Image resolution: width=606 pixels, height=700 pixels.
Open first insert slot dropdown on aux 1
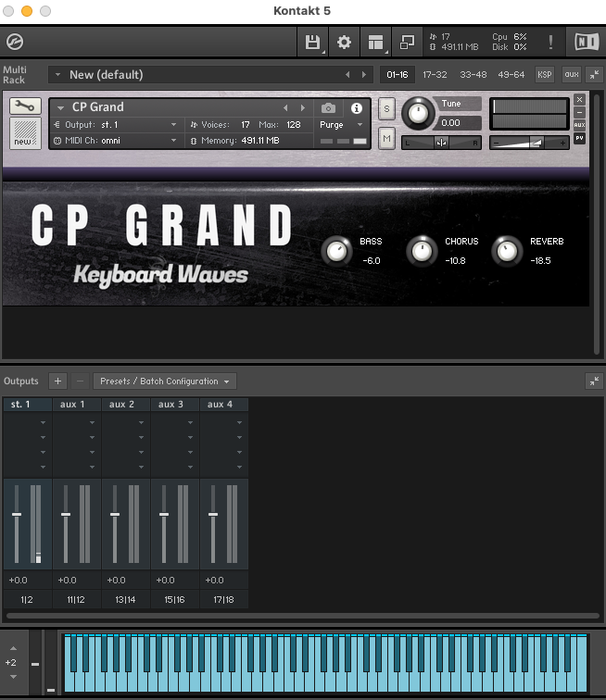[92, 422]
